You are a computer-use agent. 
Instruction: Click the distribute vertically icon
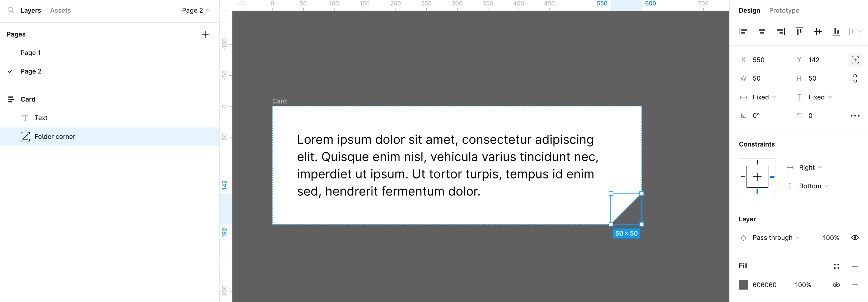[854, 31]
